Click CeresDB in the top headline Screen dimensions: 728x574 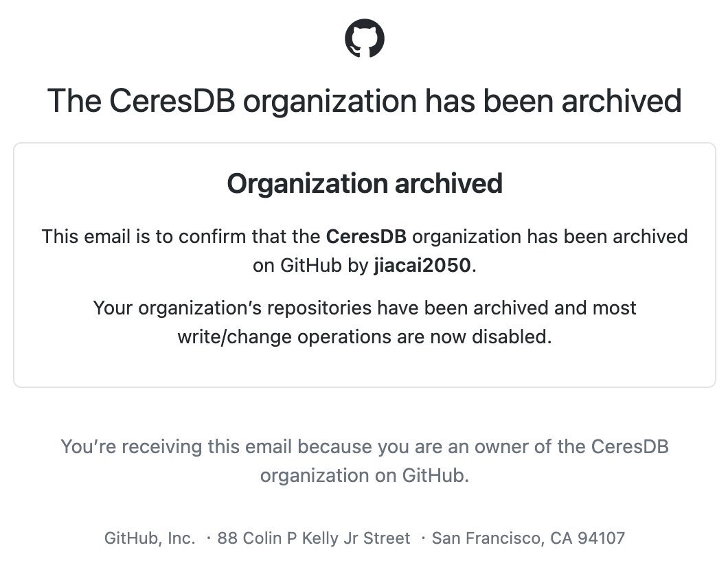point(172,100)
